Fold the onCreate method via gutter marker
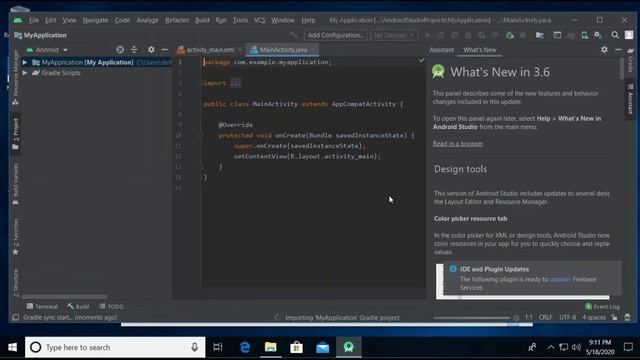Image resolution: width=640 pixels, height=360 pixels. tap(200, 136)
